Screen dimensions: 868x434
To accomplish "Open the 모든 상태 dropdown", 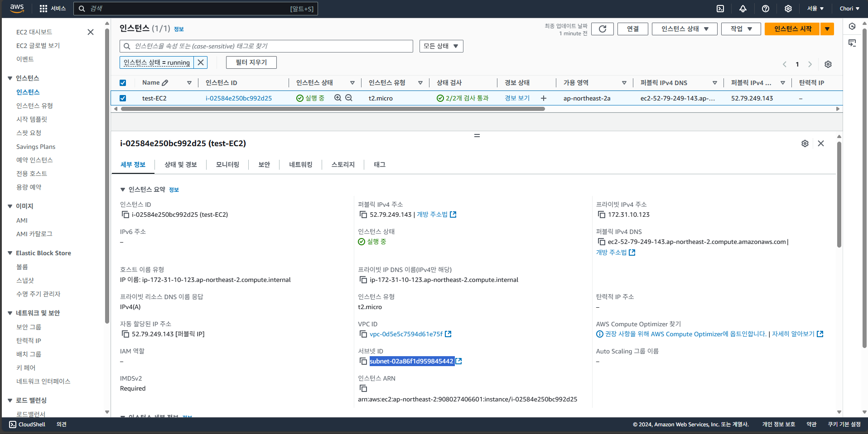I will (x=441, y=46).
